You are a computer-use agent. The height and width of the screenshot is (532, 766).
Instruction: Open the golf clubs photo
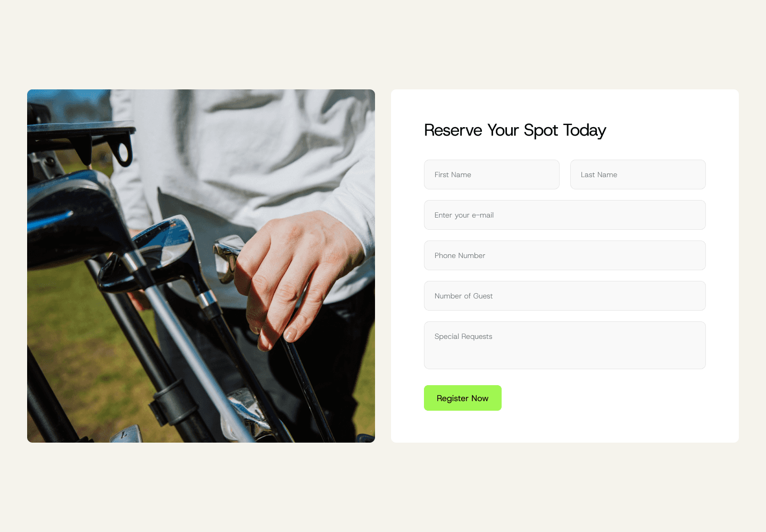(201, 266)
